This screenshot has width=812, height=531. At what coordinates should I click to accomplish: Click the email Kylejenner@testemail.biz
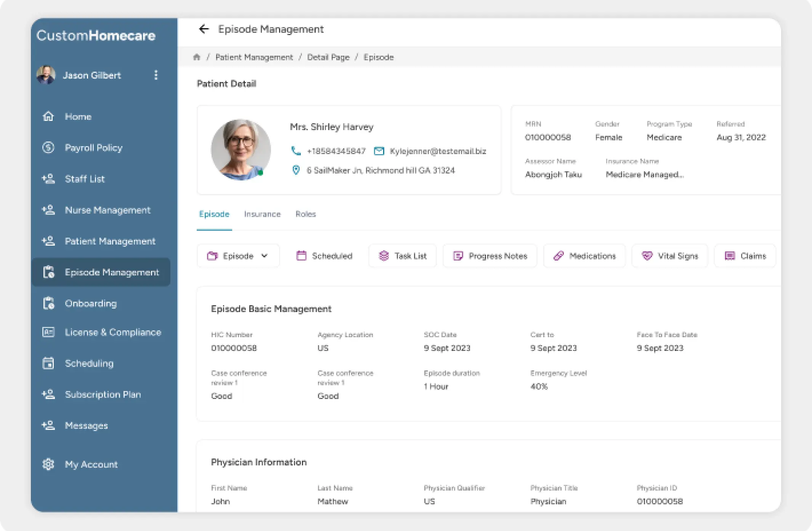tap(438, 151)
